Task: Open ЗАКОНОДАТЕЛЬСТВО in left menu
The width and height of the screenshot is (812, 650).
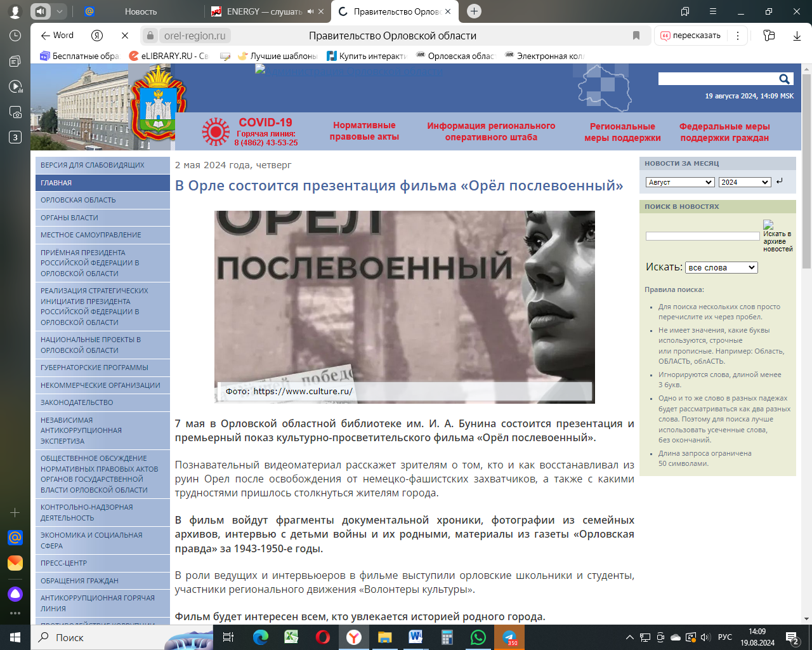Action: pos(77,402)
